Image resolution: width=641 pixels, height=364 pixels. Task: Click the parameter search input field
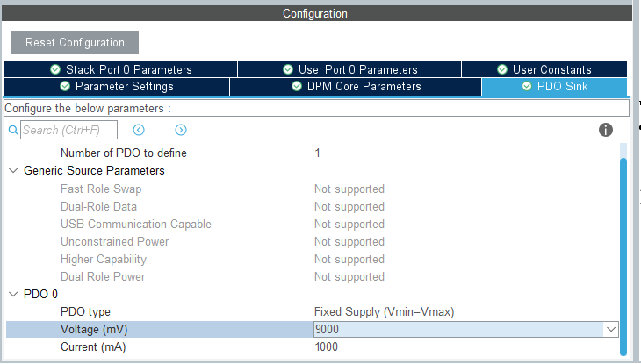click(68, 130)
